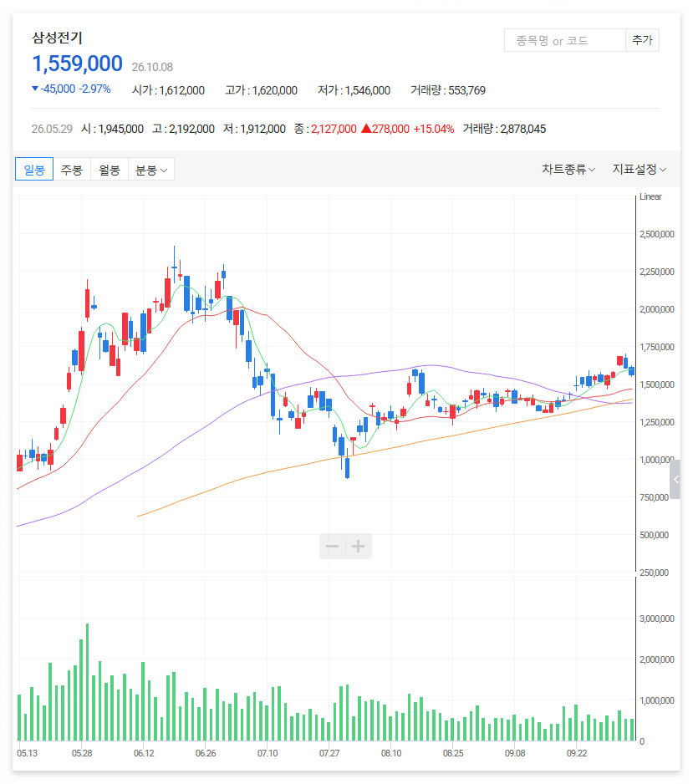Click the 삼성전기 stock name
This screenshot has width=693, height=784.
click(57, 38)
